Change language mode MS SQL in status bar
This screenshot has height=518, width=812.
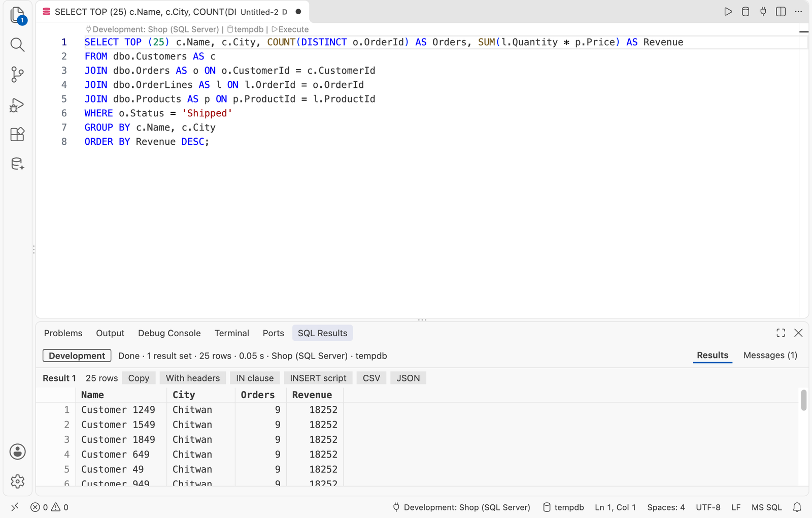click(767, 507)
